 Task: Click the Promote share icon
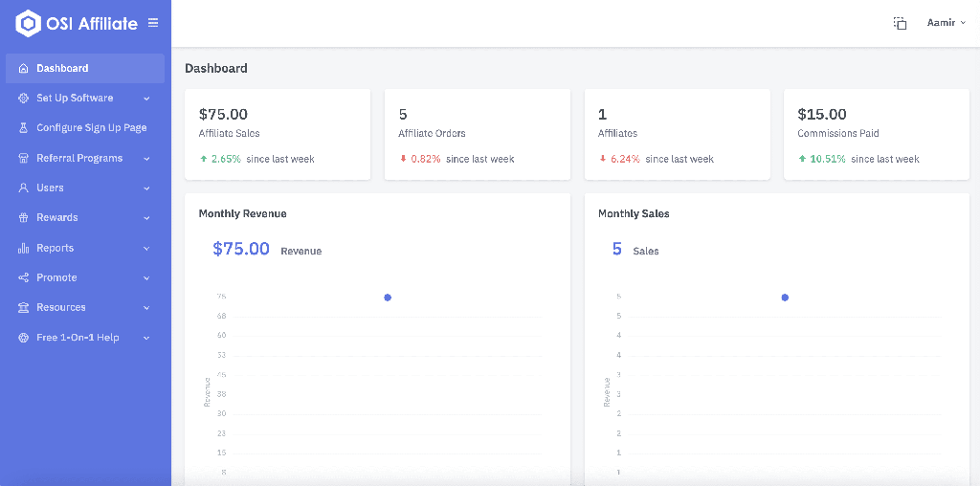(x=23, y=278)
